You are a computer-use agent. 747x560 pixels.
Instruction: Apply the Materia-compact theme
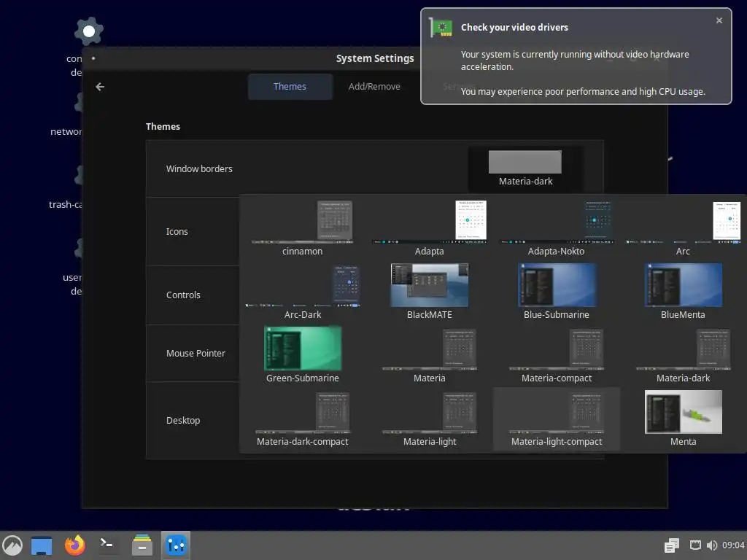coord(556,355)
